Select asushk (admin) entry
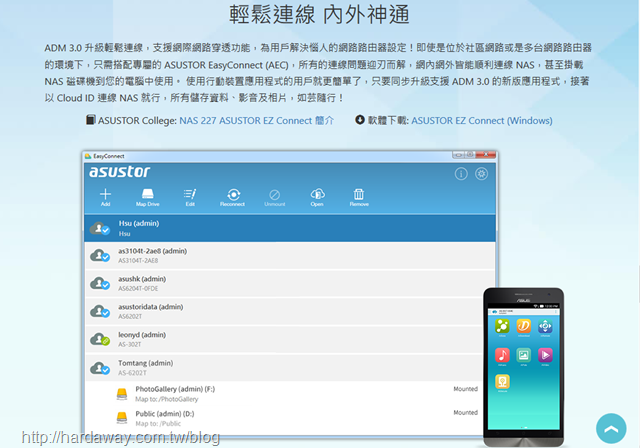The width and height of the screenshot is (640, 448). [x=290, y=284]
